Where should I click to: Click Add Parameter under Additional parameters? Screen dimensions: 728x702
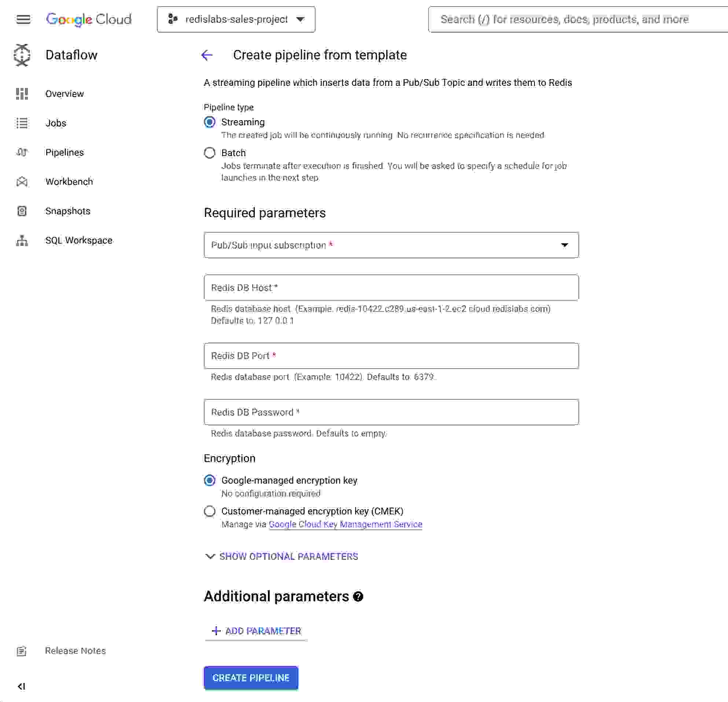point(257,631)
